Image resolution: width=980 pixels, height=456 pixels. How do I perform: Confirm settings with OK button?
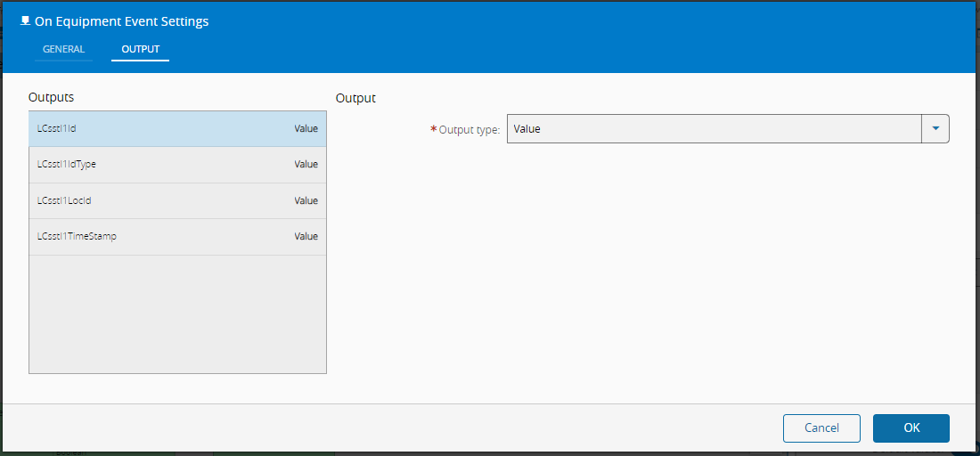(x=911, y=428)
